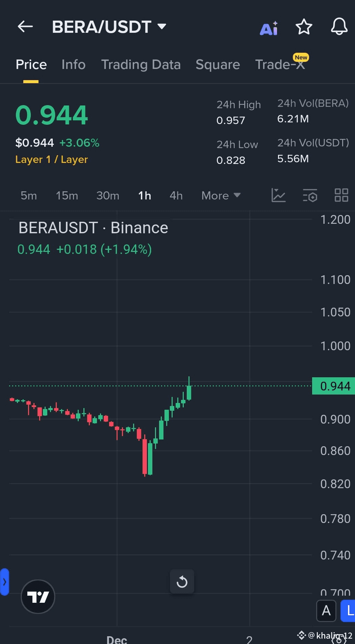Click the +0.018 (+1.94%) chart change text
Image resolution: width=355 pixels, height=644 pixels.
104,249
